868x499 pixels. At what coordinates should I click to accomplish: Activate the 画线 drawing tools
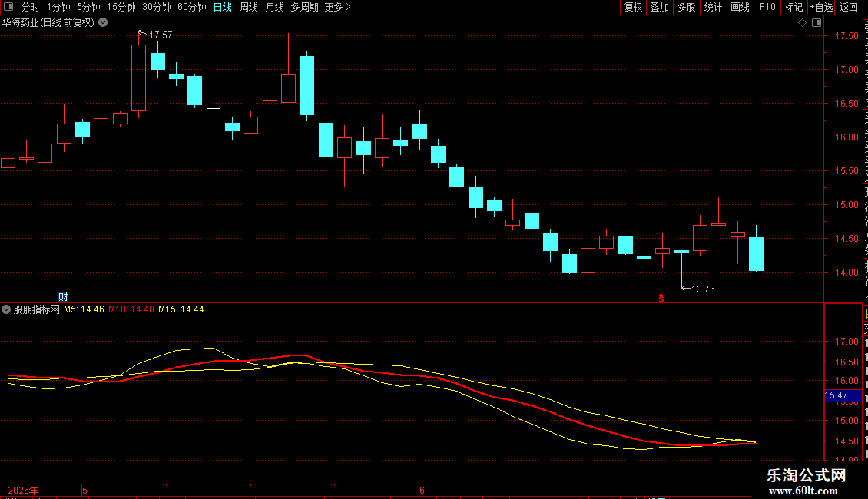(x=740, y=7)
